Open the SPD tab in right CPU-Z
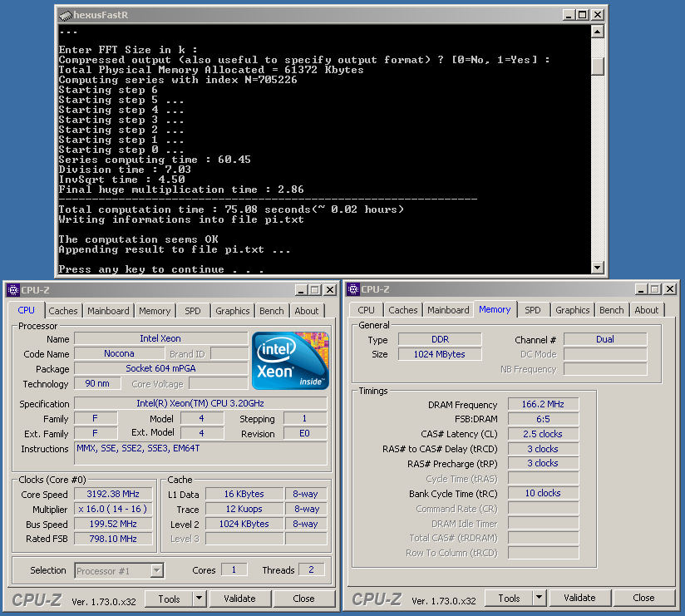685x616 pixels. (533, 310)
